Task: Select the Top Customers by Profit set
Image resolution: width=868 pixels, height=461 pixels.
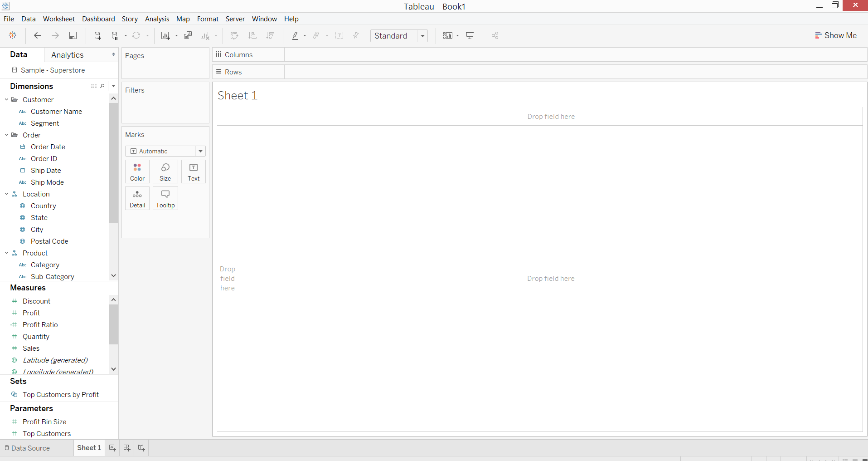Action: (61, 395)
